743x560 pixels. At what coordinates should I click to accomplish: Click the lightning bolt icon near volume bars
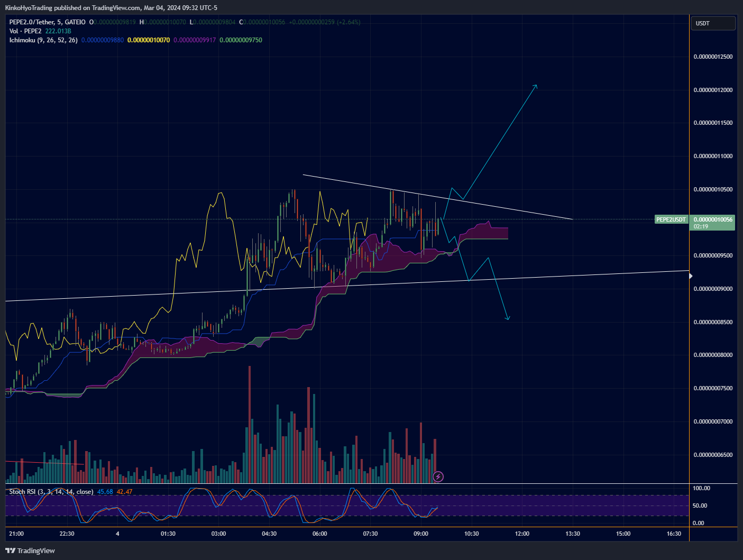(x=438, y=477)
